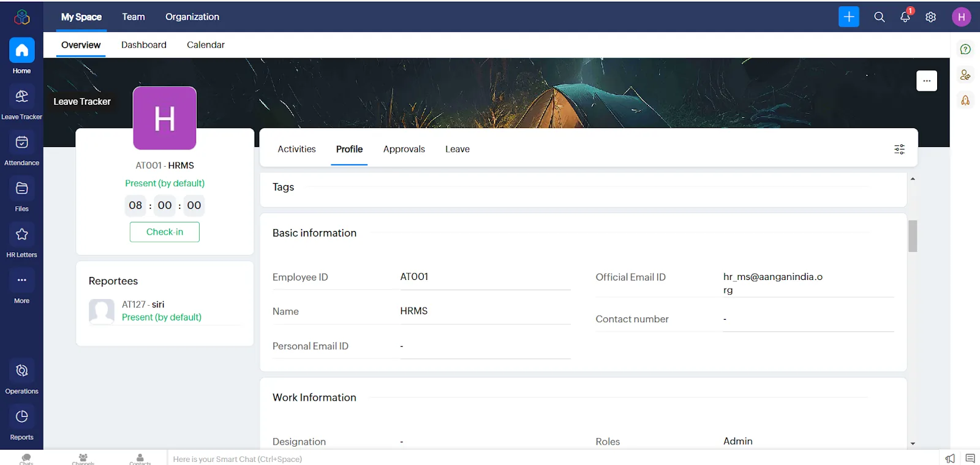Open Channels in the bottom bar
Viewport: 980px width, 465px height.
pos(83,459)
